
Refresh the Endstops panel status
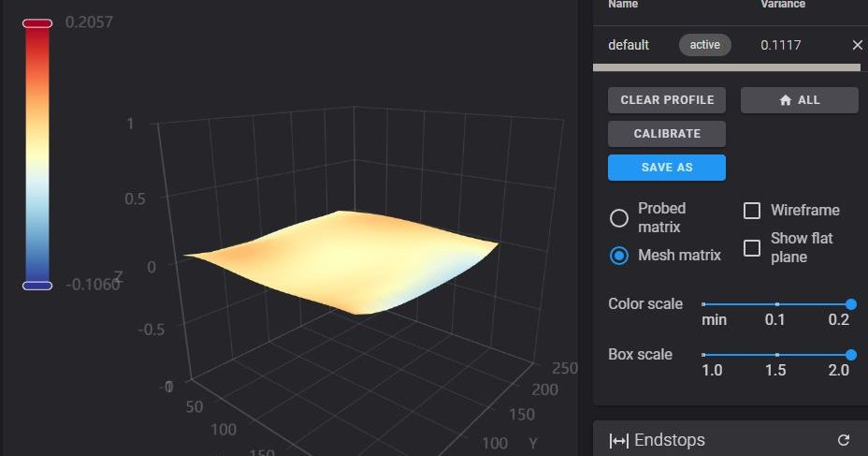[x=844, y=440]
